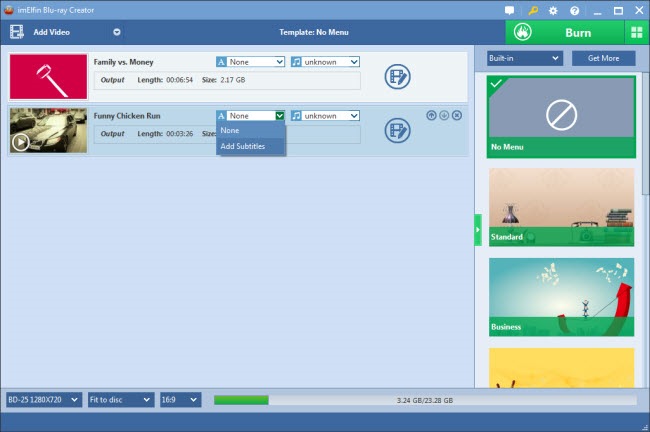The image size is (650, 432).
Task: Click subtitle A icon for Funny Chicken Run
Action: pyautogui.click(x=221, y=116)
